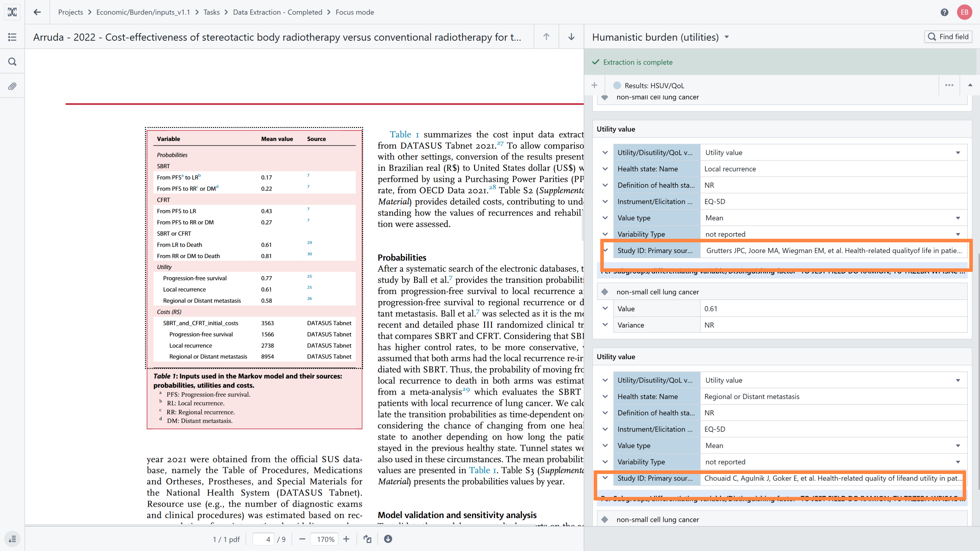This screenshot has width=980, height=551.
Task: Click Data Extraction - Completed breadcrumb
Action: tap(278, 12)
